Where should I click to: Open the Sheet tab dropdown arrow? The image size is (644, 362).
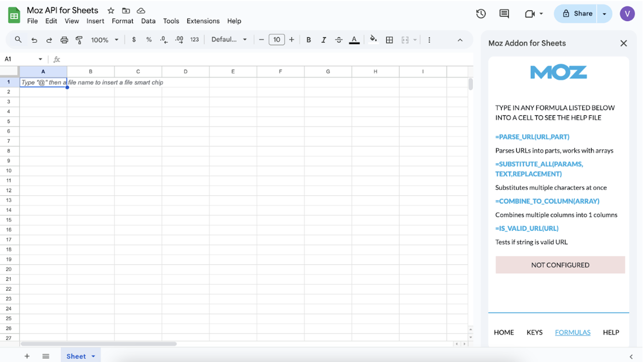(x=93, y=356)
